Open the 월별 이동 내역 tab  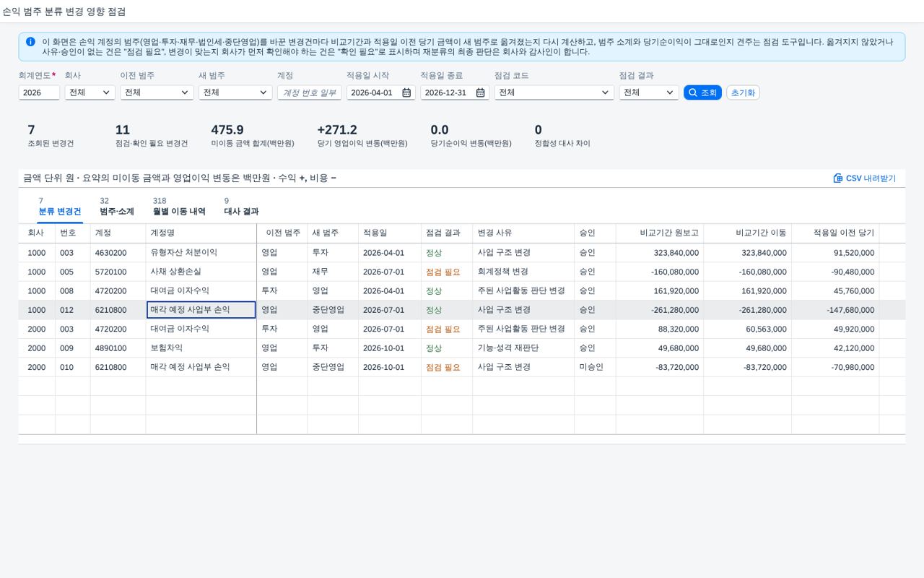(179, 207)
